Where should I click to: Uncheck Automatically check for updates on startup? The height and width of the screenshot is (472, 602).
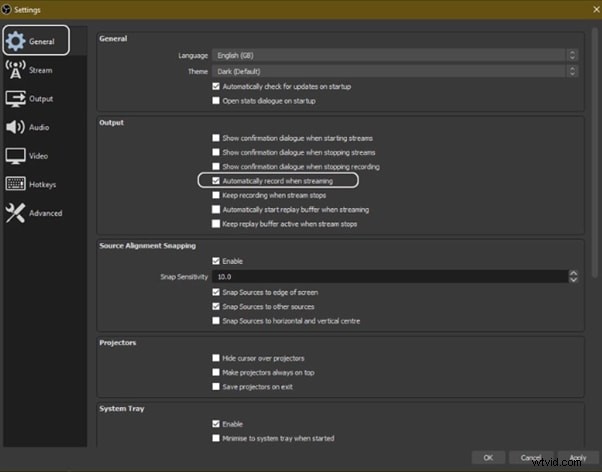coord(216,87)
